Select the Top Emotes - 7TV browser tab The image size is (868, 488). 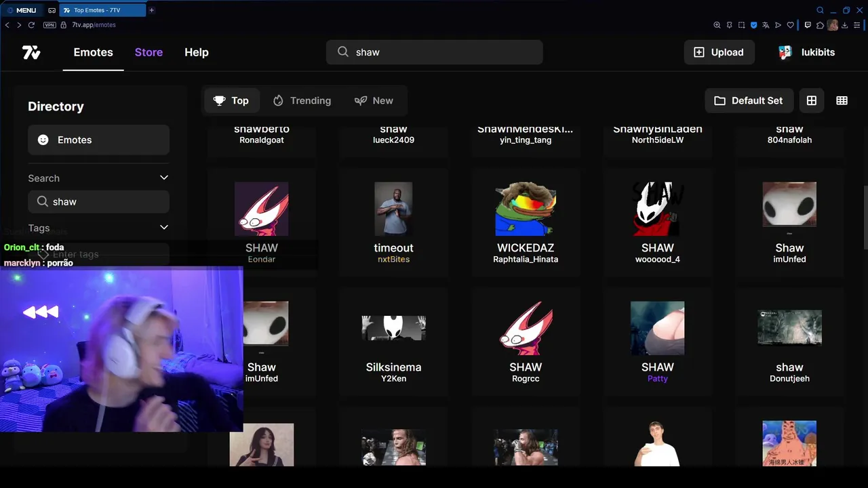[x=102, y=10]
